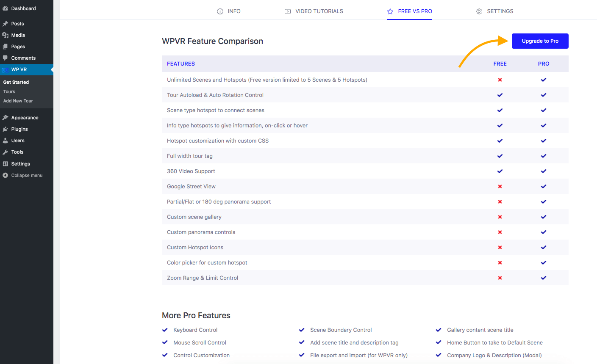This screenshot has height=364, width=597.
Task: Click the video play icon beside Video Tutorials
Action: [288, 11]
